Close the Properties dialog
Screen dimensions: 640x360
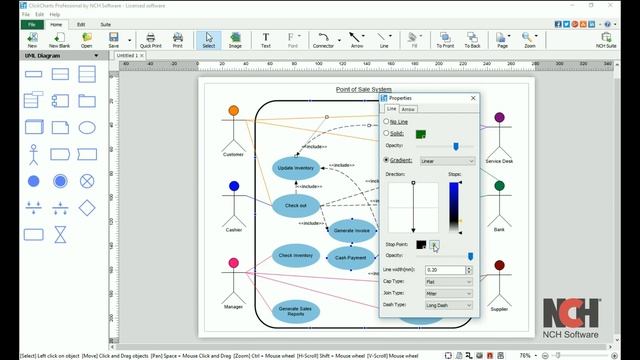click(473, 98)
